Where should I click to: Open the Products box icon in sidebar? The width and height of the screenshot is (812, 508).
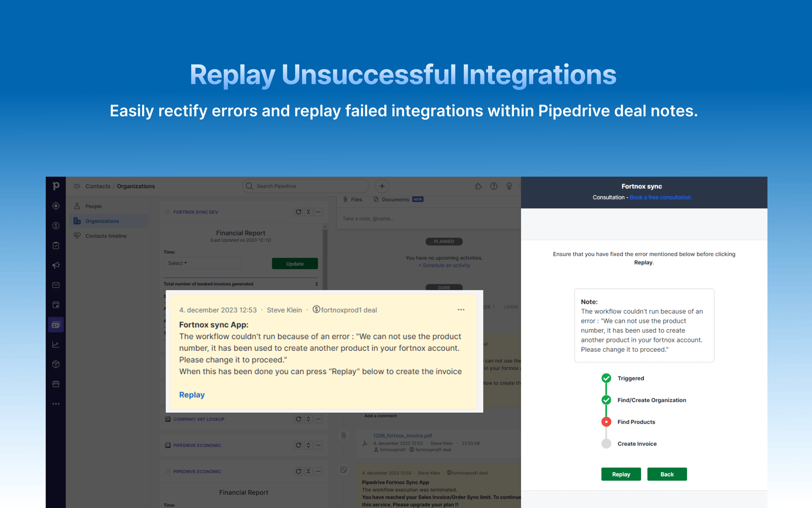[x=56, y=364]
